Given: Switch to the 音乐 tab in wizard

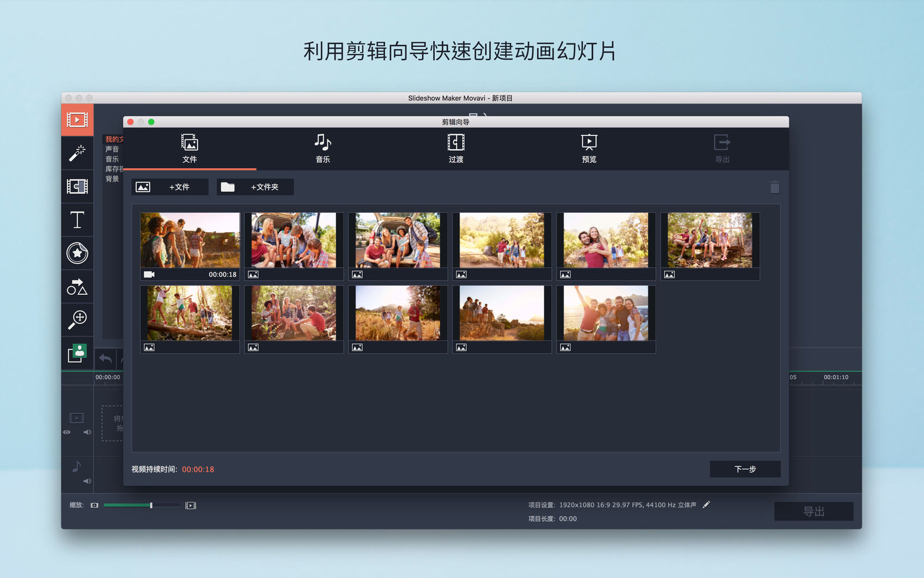Looking at the screenshot, I should (323, 149).
